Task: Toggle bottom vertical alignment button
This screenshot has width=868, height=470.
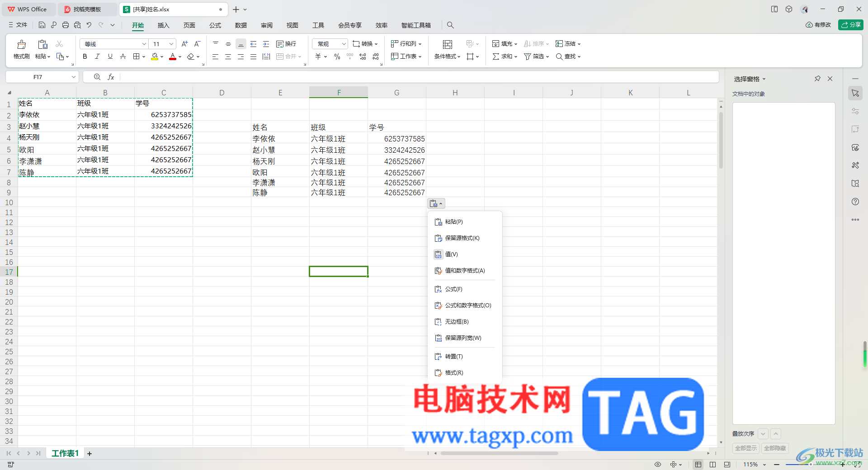Action: 241,44
